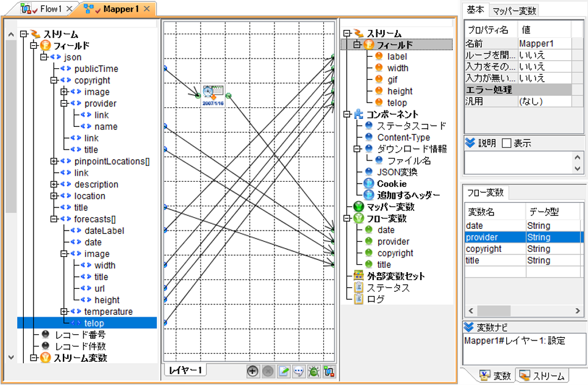Collapse the copyright node in left tree
588x385 pixels.
[x=54, y=80]
